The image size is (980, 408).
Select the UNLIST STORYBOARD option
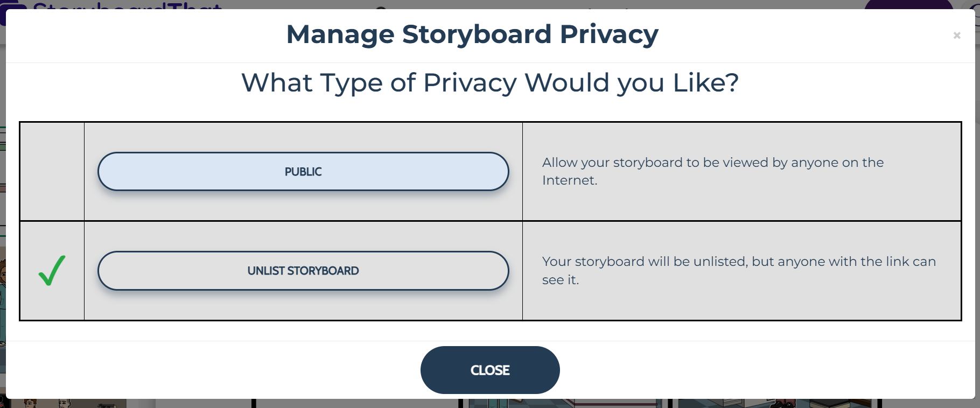[303, 271]
